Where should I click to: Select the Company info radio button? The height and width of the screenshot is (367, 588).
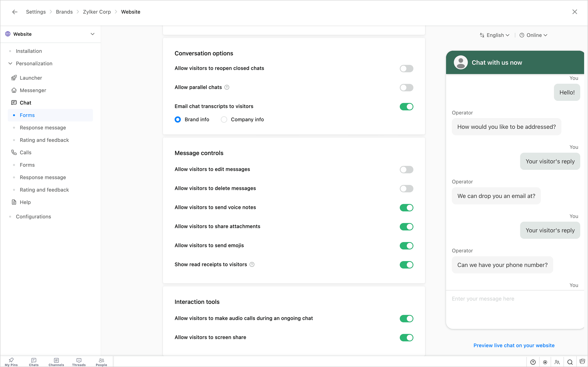[x=224, y=119]
